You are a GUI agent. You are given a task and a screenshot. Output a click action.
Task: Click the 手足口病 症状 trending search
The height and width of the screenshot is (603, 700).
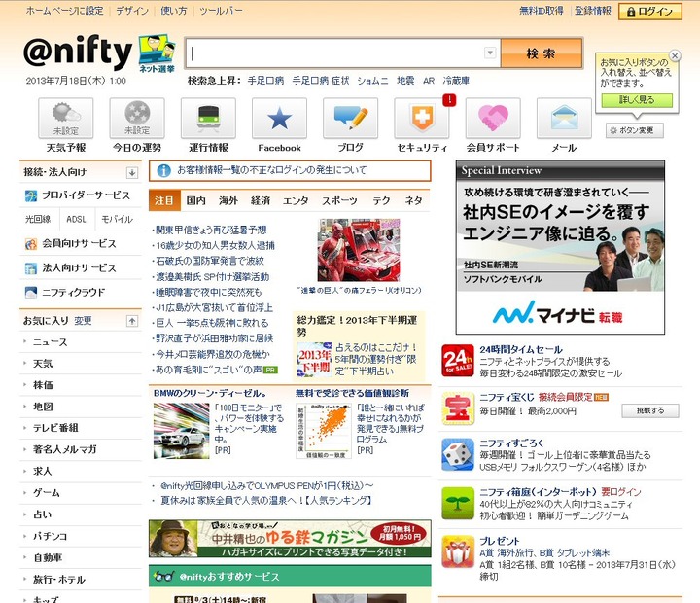pos(321,81)
